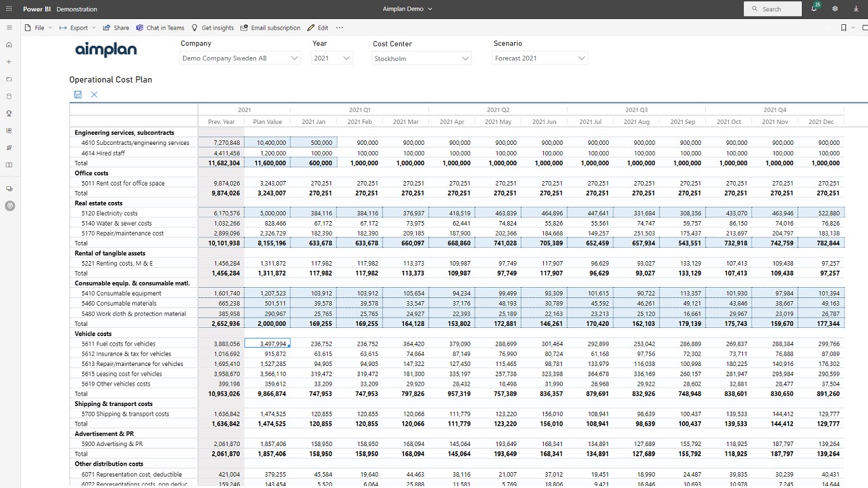The height and width of the screenshot is (488, 868).
Task: Click the Create plus icon in sidebar
Action: point(9,62)
